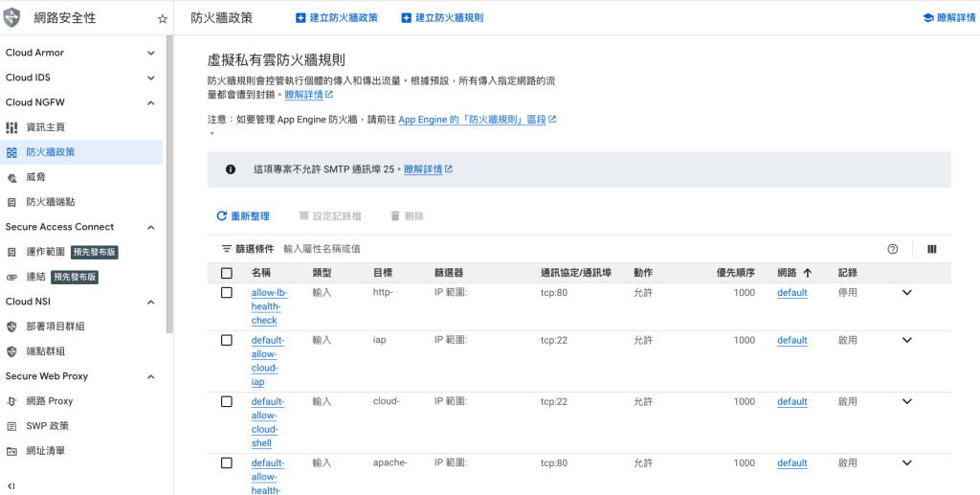This screenshot has width=980, height=495.
Task: Go to 防火牆端點 in sidebar
Action: tap(51, 202)
